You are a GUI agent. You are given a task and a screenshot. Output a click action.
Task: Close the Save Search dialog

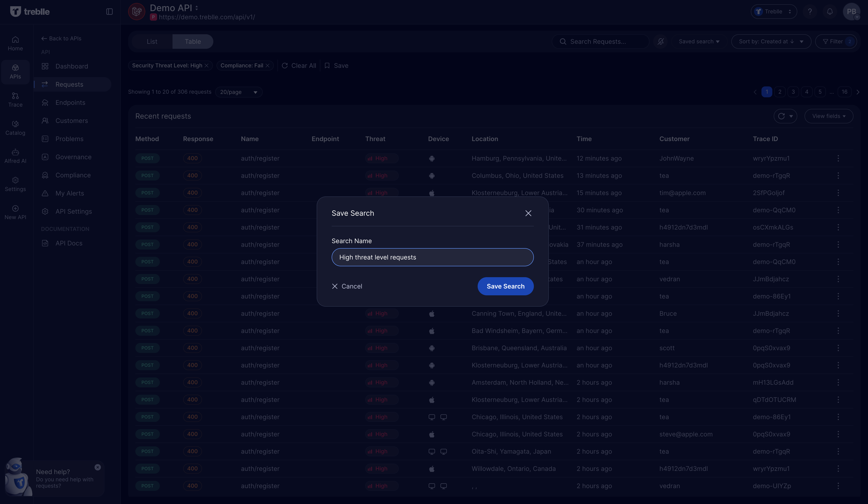pyautogui.click(x=528, y=213)
